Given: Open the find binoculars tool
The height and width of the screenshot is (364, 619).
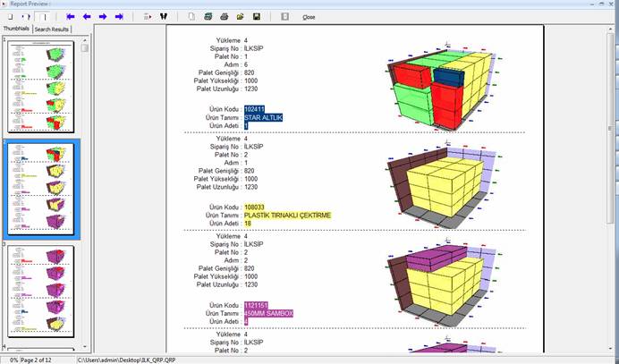Looking at the screenshot, I should (x=164, y=16).
